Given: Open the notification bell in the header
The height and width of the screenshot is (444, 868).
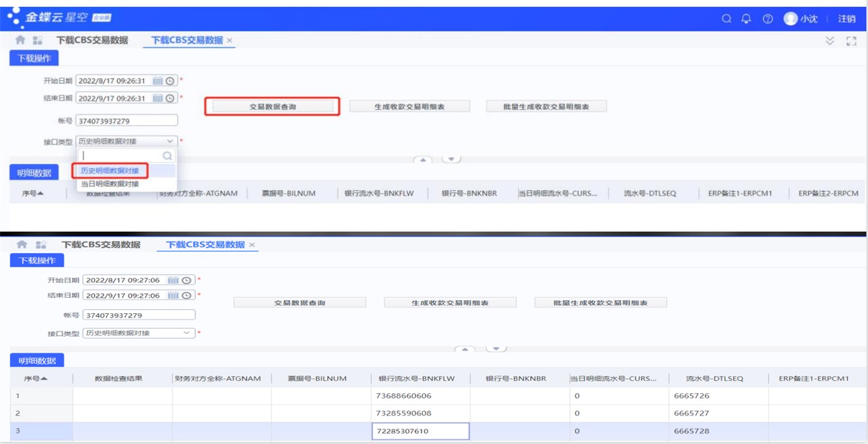Looking at the screenshot, I should [746, 19].
